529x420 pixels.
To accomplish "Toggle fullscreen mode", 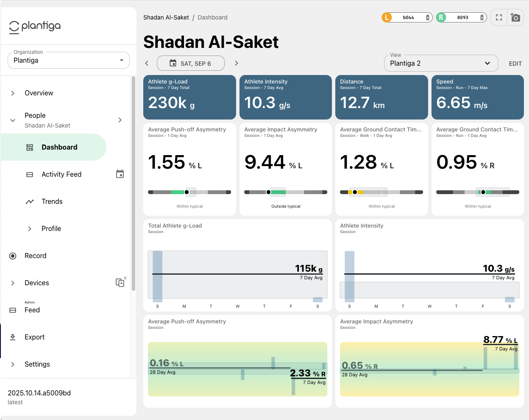I will pos(499,17).
